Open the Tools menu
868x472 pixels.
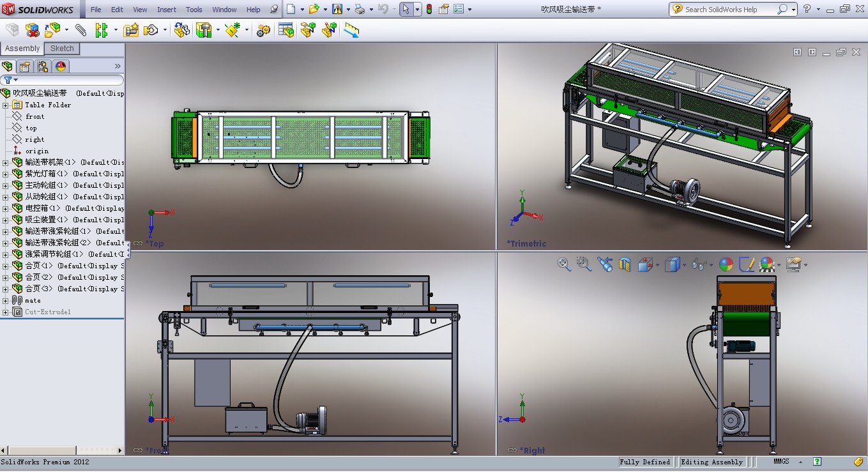point(194,10)
